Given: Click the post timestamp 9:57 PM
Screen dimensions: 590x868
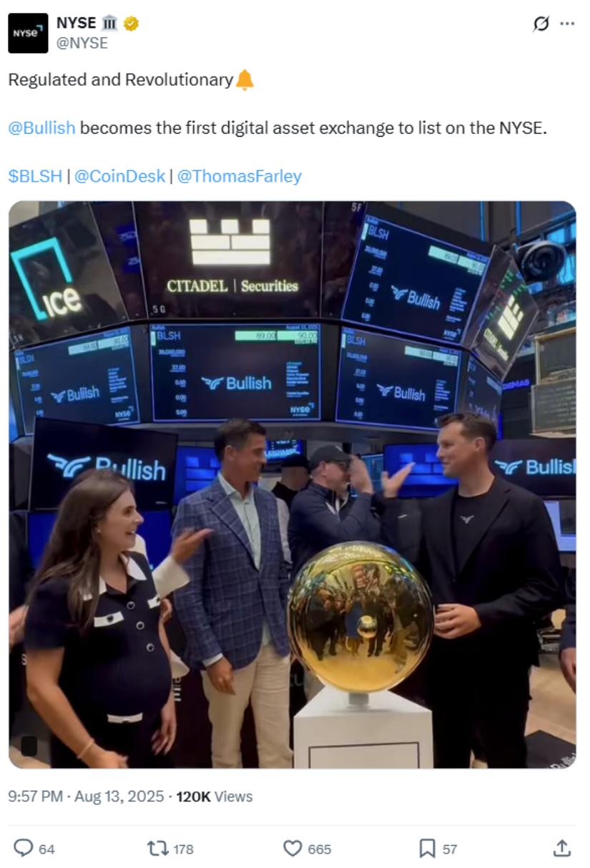Looking at the screenshot, I should (35, 796).
